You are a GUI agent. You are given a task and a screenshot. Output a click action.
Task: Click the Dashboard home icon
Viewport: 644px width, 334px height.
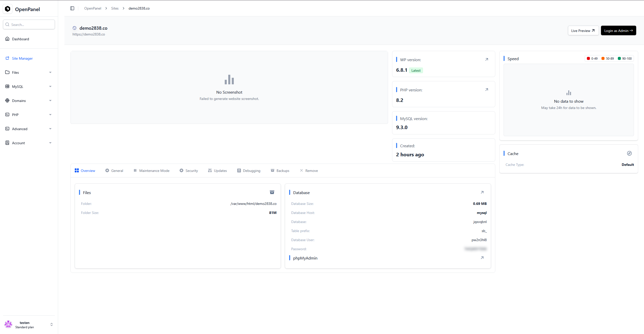pyautogui.click(x=7, y=39)
